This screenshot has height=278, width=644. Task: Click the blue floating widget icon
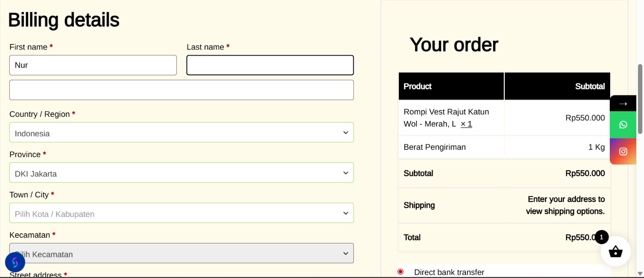pos(15,263)
